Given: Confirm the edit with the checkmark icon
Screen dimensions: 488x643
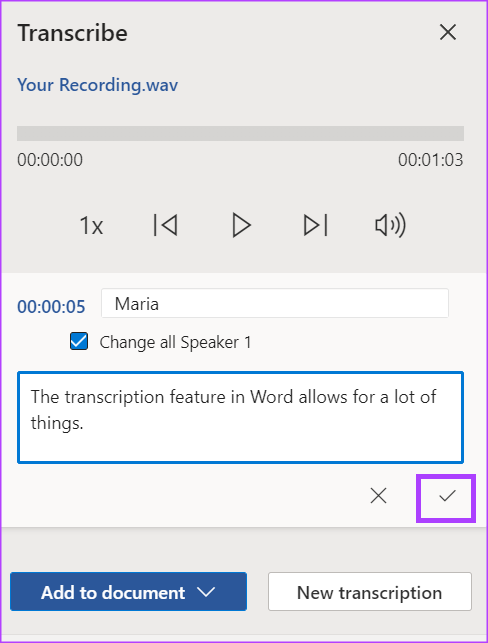Looking at the screenshot, I should click(447, 496).
